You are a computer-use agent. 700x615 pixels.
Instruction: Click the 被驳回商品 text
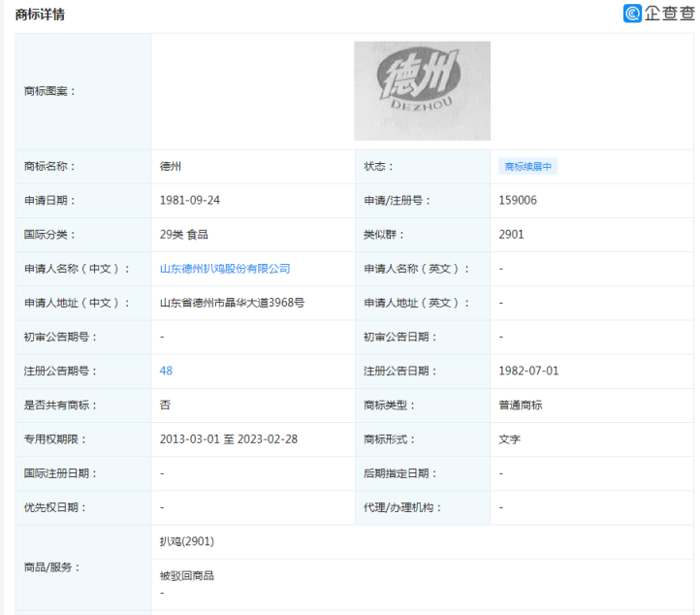click(186, 575)
